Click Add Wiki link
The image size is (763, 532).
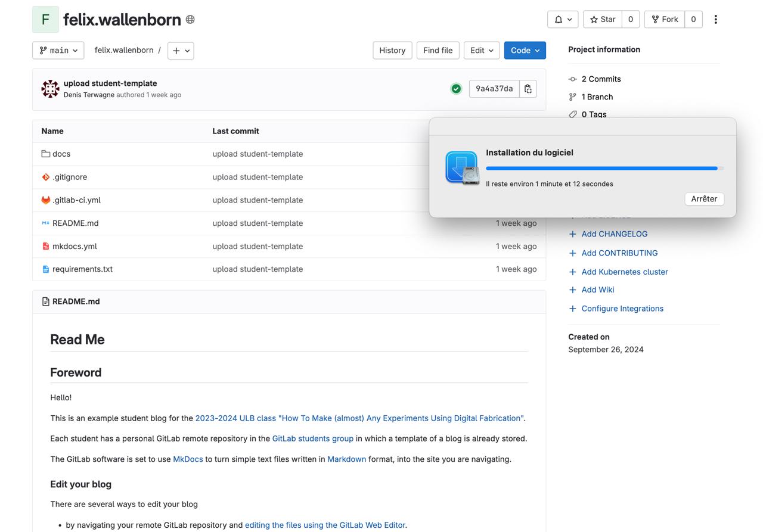coord(598,290)
